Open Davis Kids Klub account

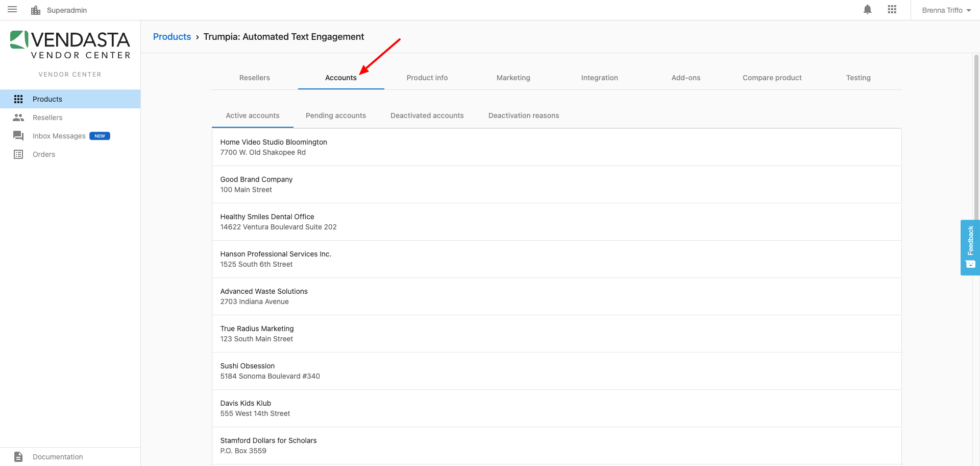click(556, 408)
